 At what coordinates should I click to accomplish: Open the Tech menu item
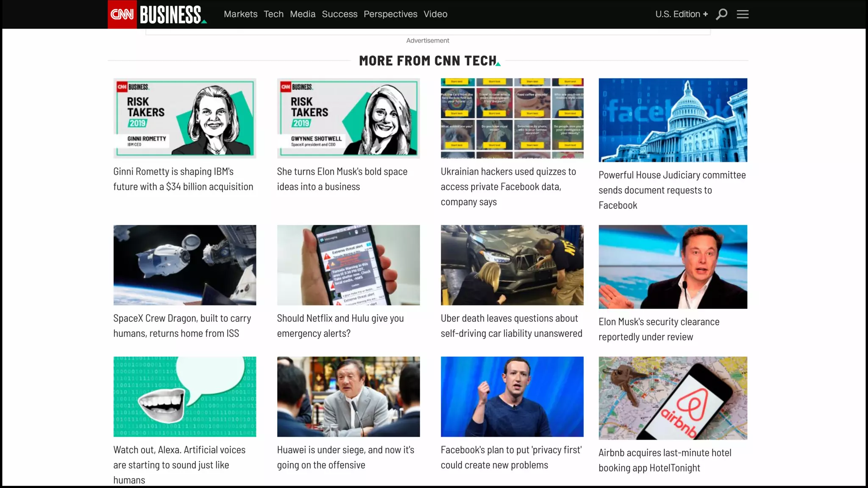tap(273, 14)
